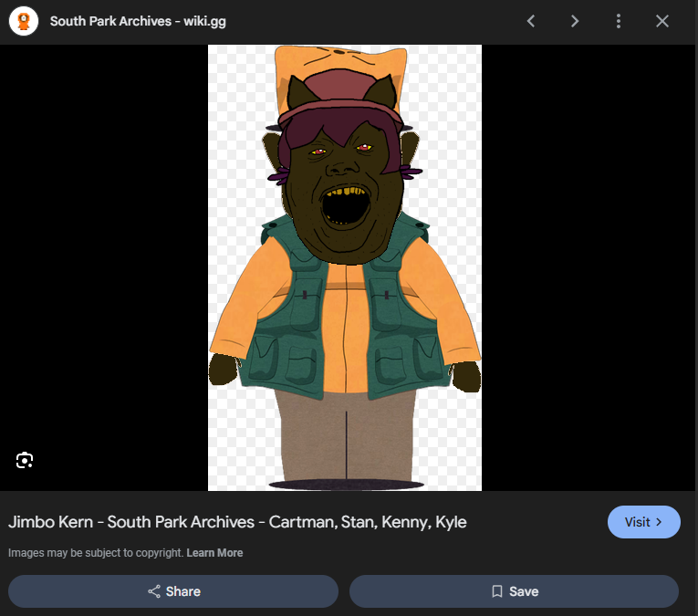Open the South Park Archives - wiki.gg source
Image resolution: width=698 pixels, height=616 pixels.
point(138,21)
